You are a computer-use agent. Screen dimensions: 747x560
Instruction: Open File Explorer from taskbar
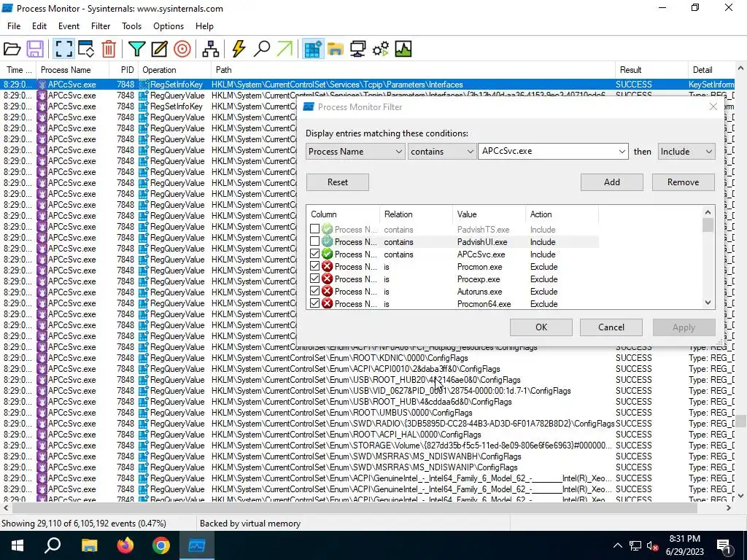tap(89, 545)
